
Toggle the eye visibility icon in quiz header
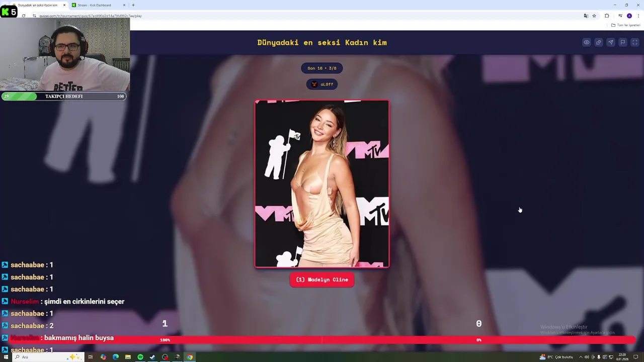tap(587, 43)
